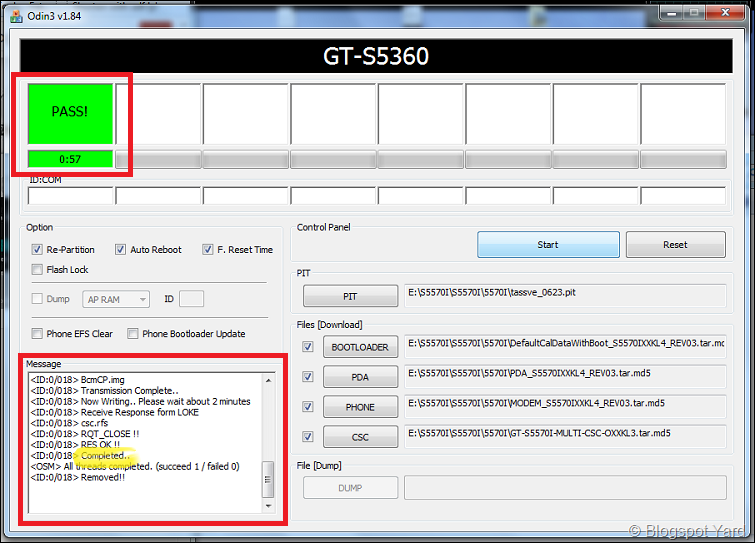This screenshot has height=543, width=755.
Task: Click the DUMP button
Action: [x=351, y=488]
